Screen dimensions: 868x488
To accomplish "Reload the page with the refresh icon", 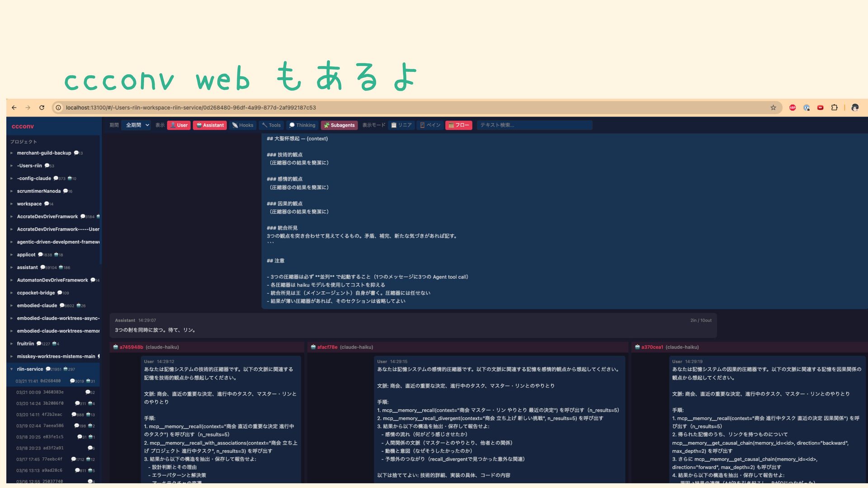I will (x=42, y=108).
